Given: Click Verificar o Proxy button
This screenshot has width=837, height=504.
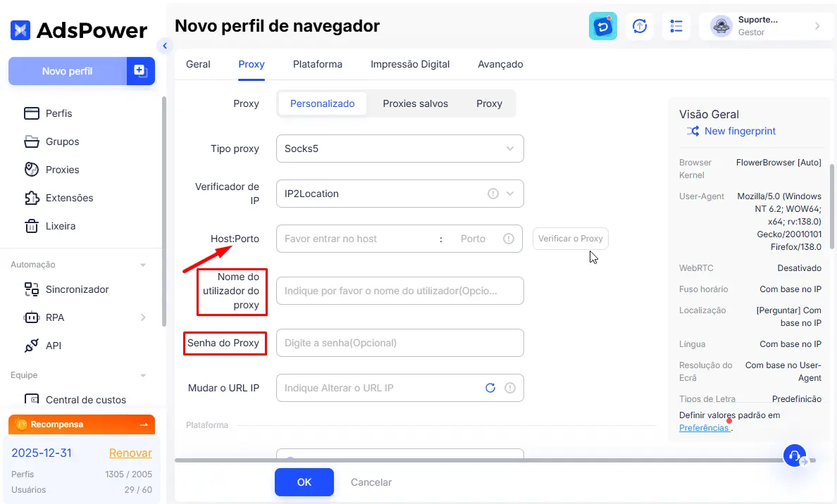Looking at the screenshot, I should (x=570, y=239).
